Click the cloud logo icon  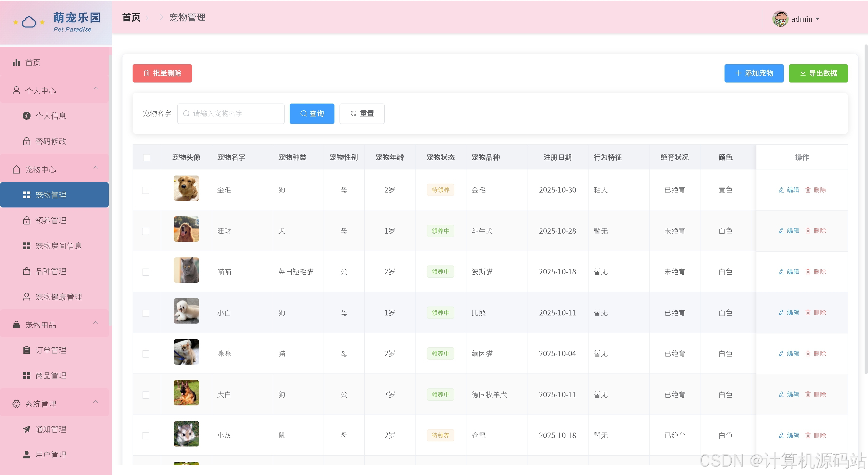click(29, 22)
